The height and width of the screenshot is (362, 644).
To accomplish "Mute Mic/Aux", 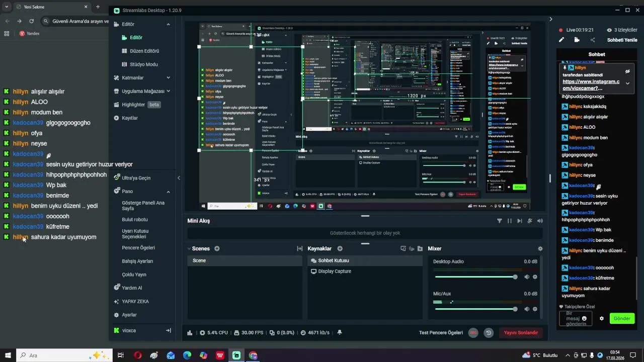I will pyautogui.click(x=527, y=309).
